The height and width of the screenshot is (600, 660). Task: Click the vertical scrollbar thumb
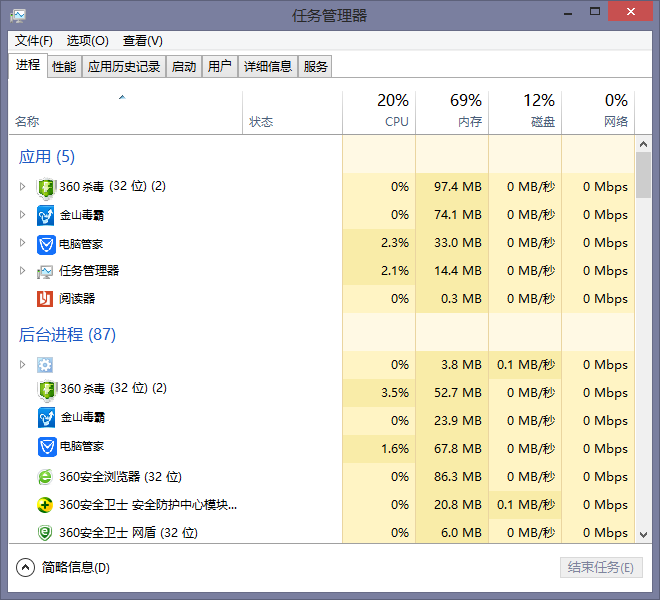(643, 175)
